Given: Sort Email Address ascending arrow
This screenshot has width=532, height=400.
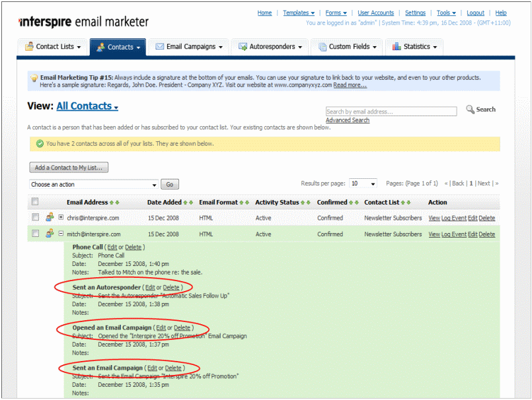Looking at the screenshot, I should point(111,203).
